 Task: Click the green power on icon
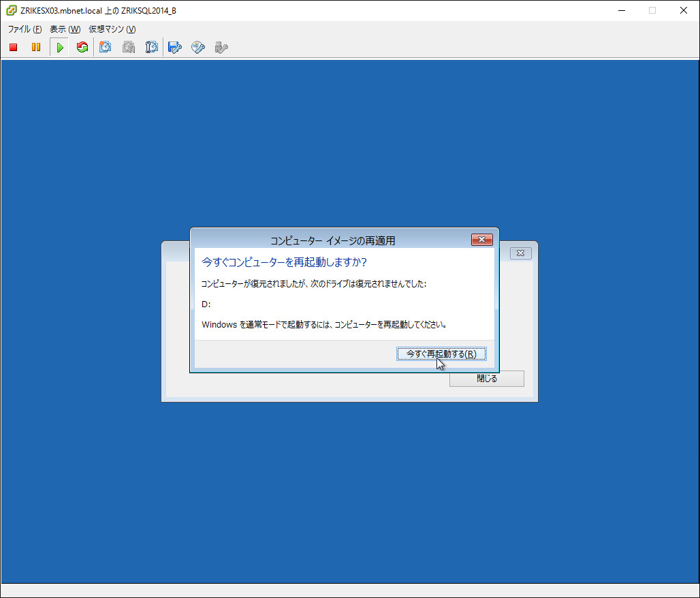coord(60,48)
